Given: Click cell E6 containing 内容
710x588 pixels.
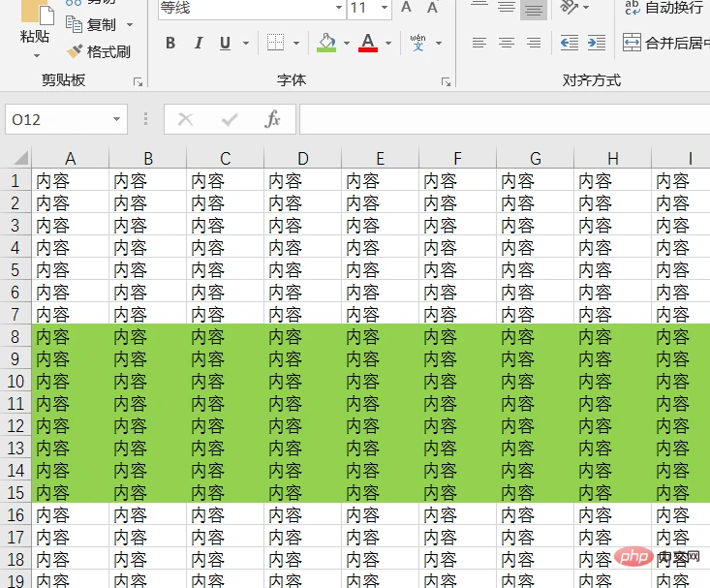Looking at the screenshot, I should click(381, 293).
